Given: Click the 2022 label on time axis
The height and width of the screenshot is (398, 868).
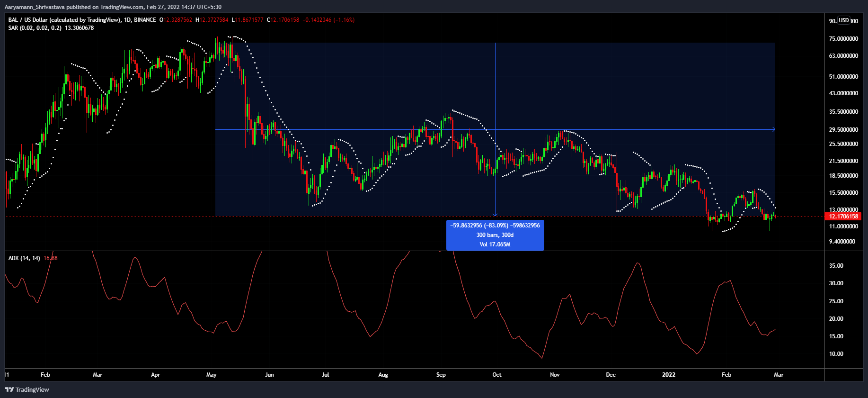Looking at the screenshot, I should (669, 375).
